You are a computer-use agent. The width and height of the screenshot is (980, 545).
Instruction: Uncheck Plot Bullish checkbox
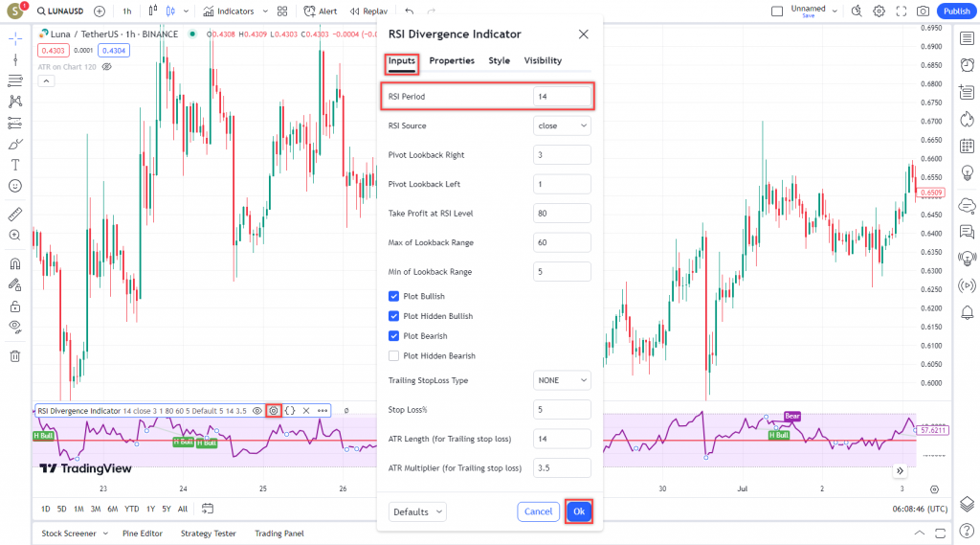pyautogui.click(x=393, y=296)
